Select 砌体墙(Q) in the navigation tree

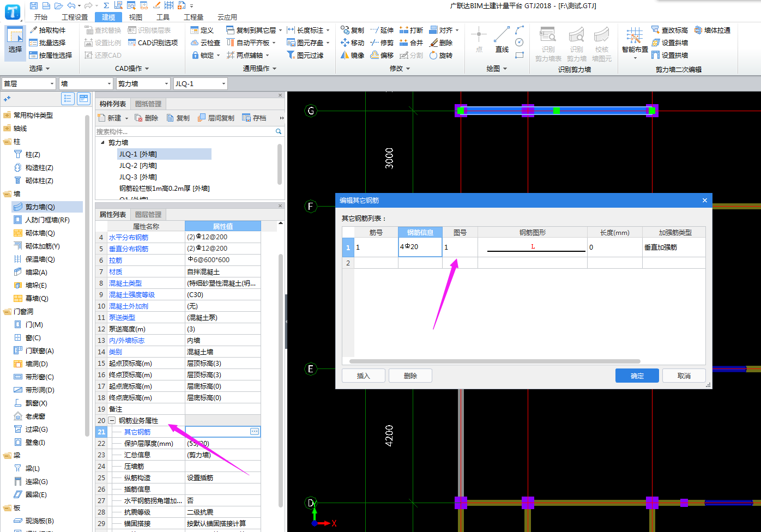(40, 233)
